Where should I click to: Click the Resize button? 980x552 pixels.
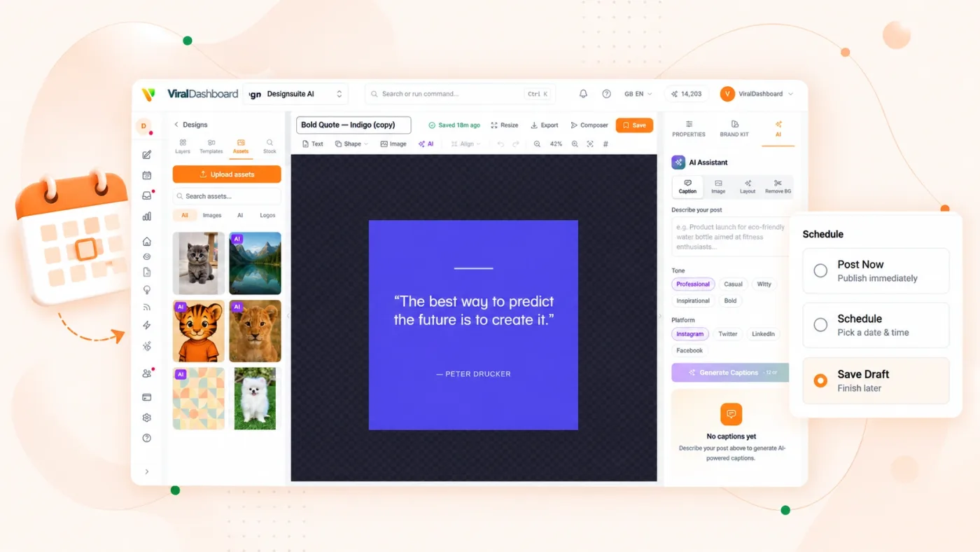[x=505, y=125]
